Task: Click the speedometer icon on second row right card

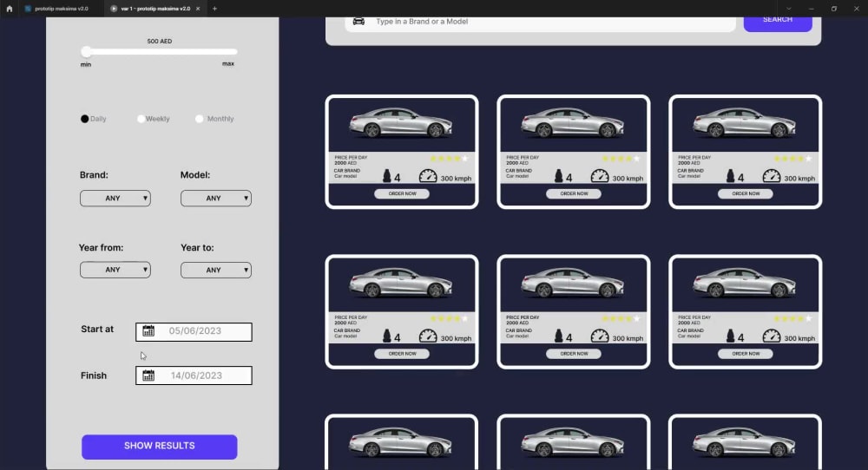Action: pos(772,336)
